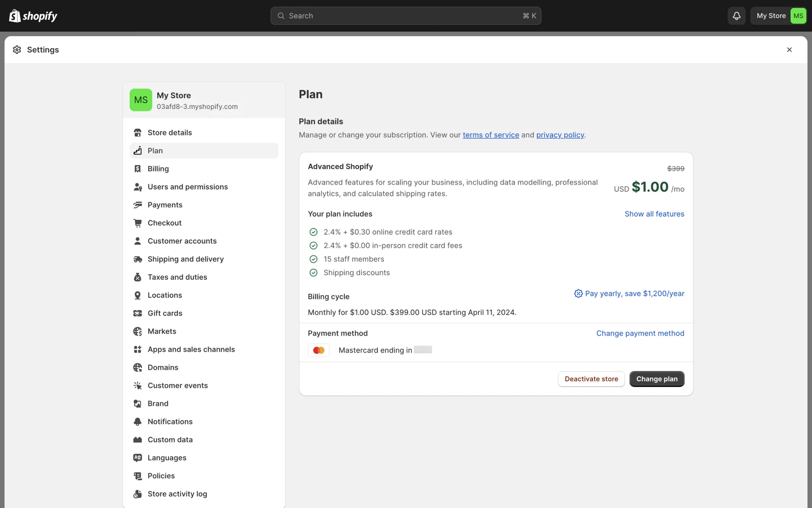The image size is (812, 508).
Task: Click the Store details storefront icon
Action: tap(137, 133)
